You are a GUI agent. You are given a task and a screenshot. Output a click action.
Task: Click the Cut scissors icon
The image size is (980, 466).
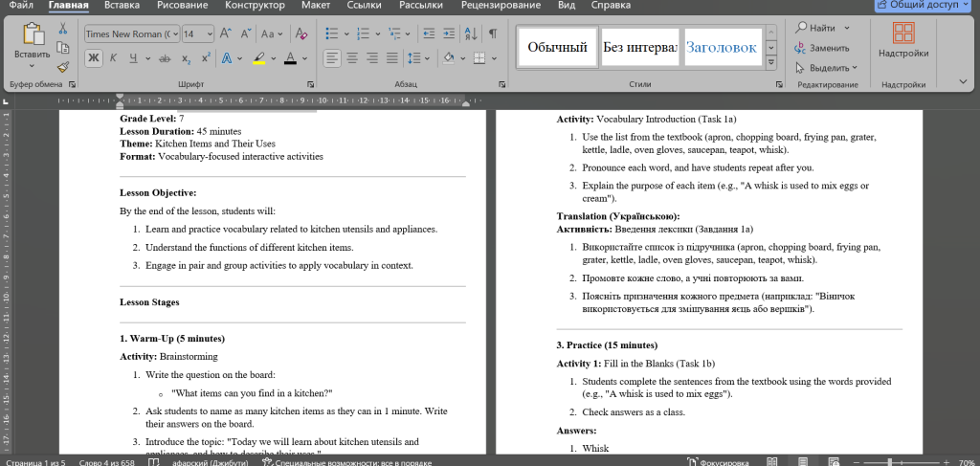(x=63, y=29)
